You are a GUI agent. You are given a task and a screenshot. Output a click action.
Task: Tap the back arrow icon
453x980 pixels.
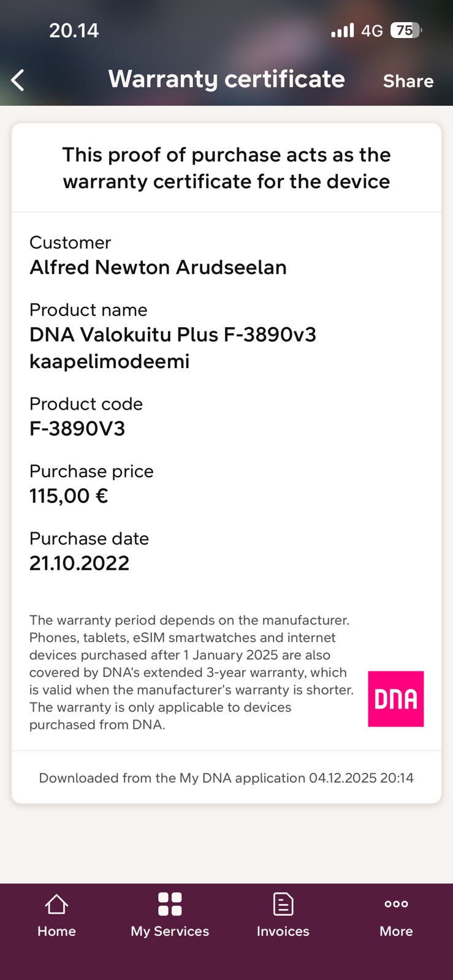[x=18, y=80]
